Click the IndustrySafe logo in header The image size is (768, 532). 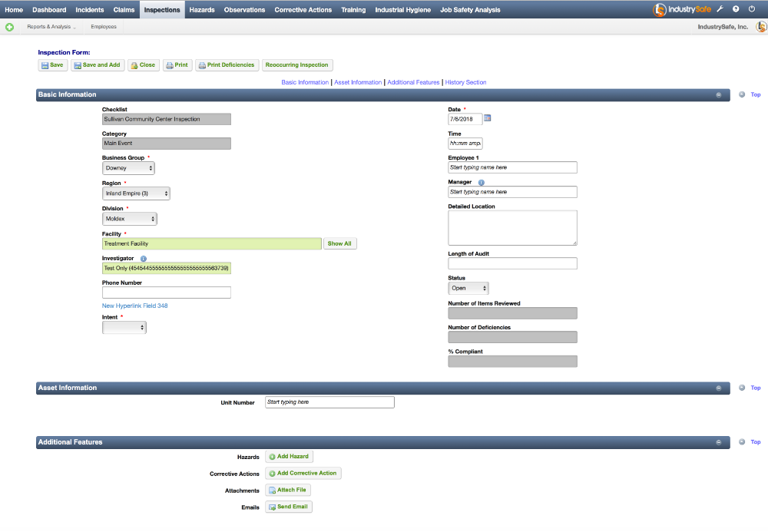pyautogui.click(x=682, y=9)
